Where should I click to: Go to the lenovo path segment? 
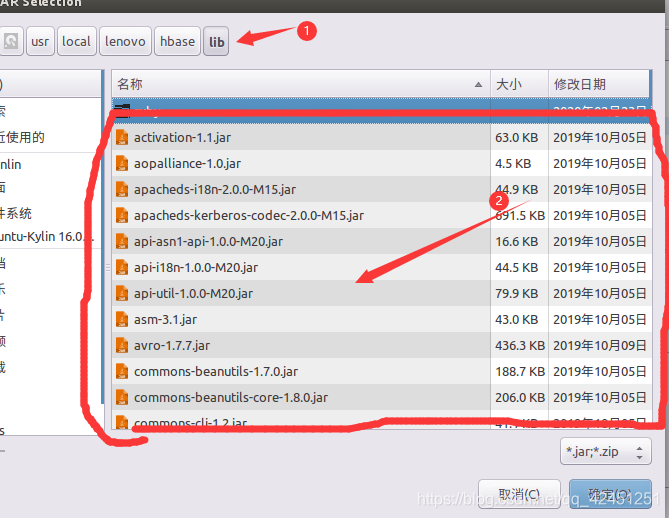125,41
